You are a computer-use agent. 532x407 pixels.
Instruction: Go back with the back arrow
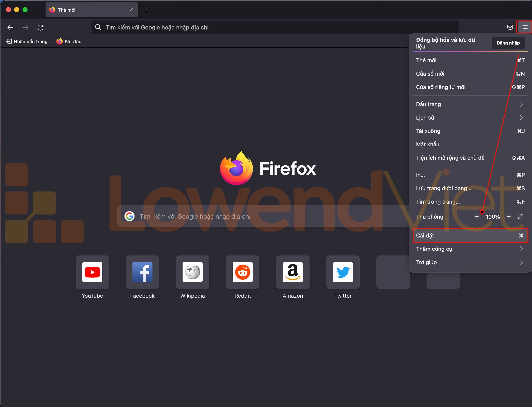[10, 27]
